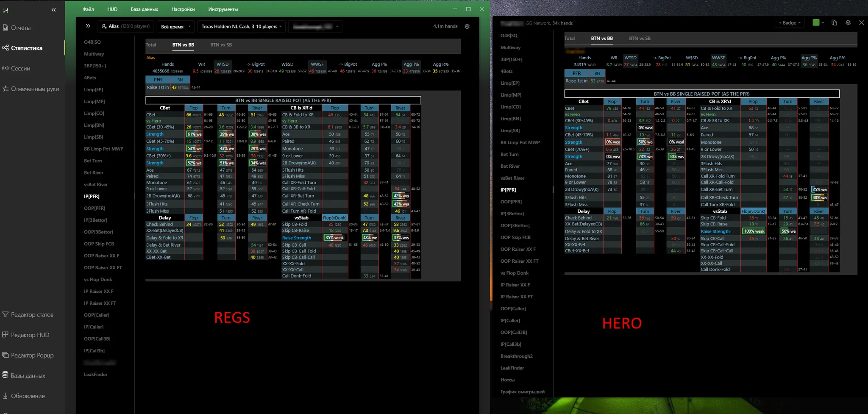Switch to the Total tab in the HERO window
Image resolution: width=868 pixels, height=414 pixels.
pyautogui.click(x=570, y=38)
